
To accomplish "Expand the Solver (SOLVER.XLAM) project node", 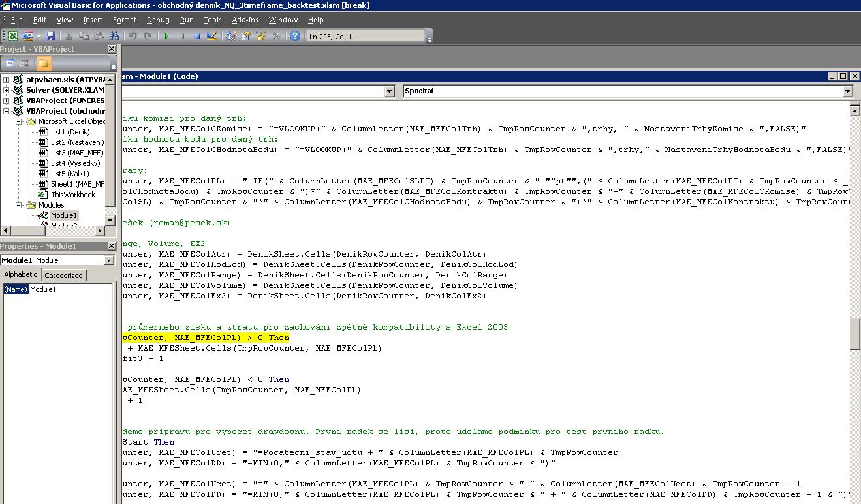I will (7, 90).
